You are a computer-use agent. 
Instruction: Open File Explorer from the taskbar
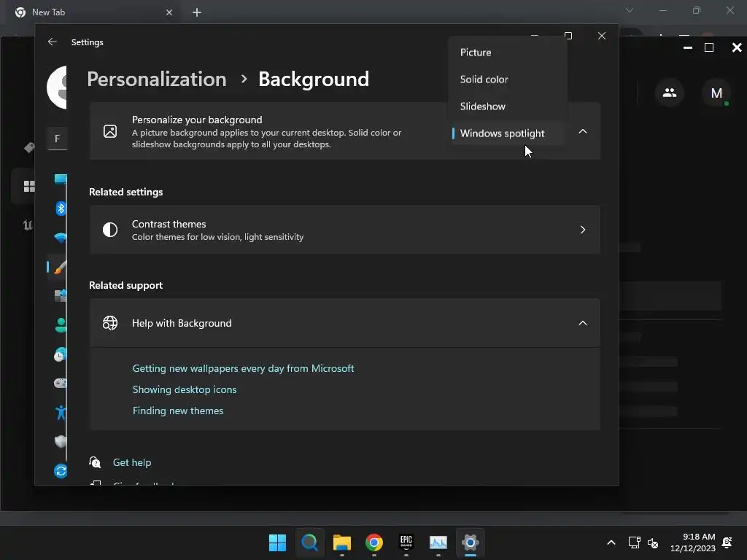[341, 542]
